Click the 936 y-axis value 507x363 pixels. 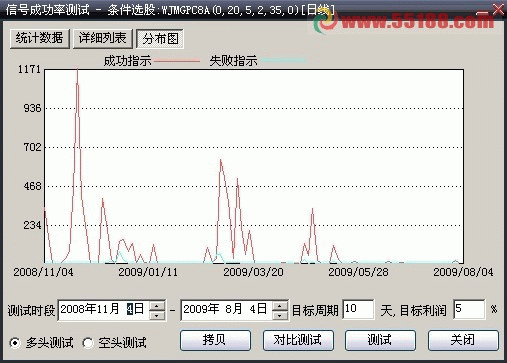pyautogui.click(x=32, y=108)
